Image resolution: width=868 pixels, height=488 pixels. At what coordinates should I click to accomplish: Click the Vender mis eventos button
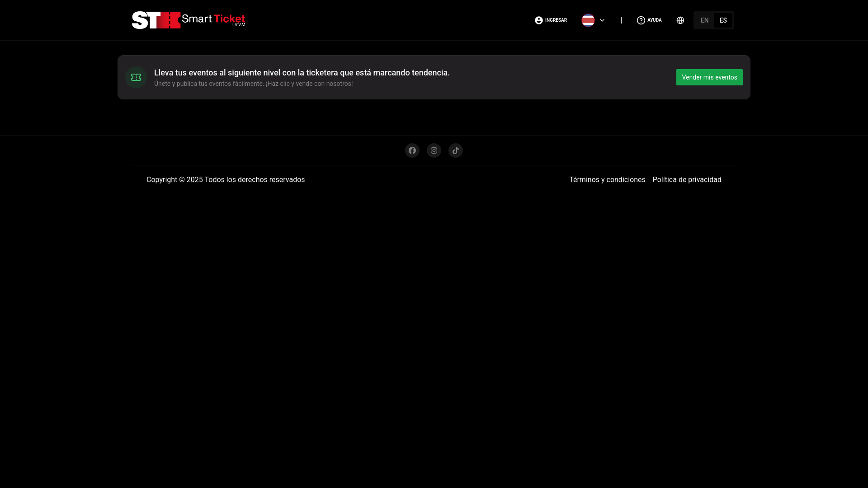tap(709, 77)
